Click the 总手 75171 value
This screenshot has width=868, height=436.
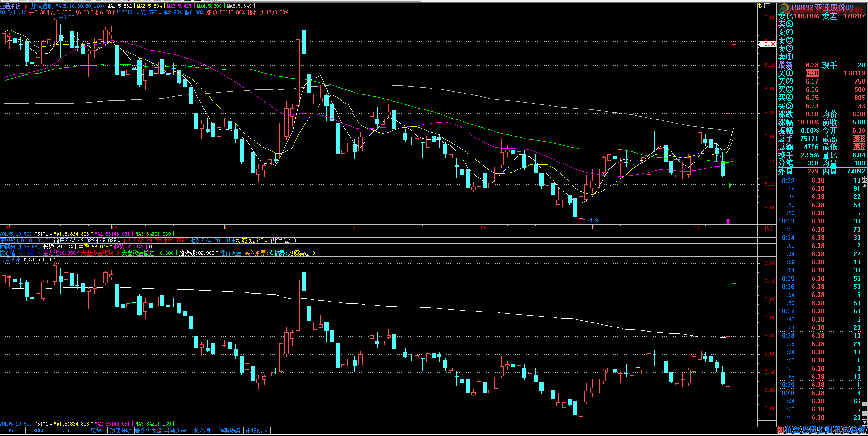coord(809,139)
